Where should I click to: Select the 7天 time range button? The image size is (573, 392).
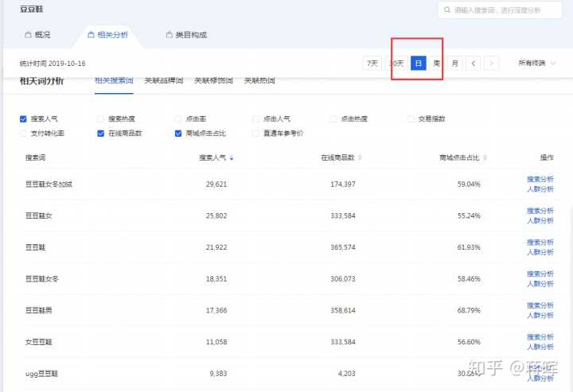(x=372, y=63)
